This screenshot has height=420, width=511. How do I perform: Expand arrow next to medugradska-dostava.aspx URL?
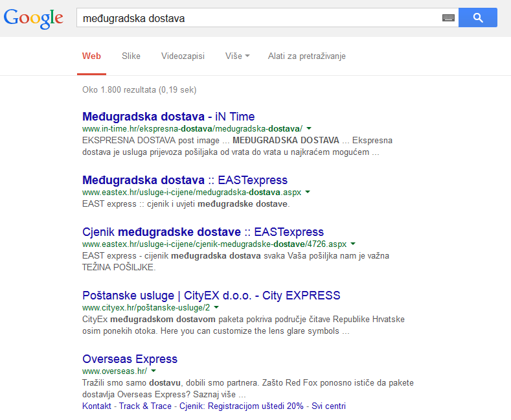tap(308, 192)
